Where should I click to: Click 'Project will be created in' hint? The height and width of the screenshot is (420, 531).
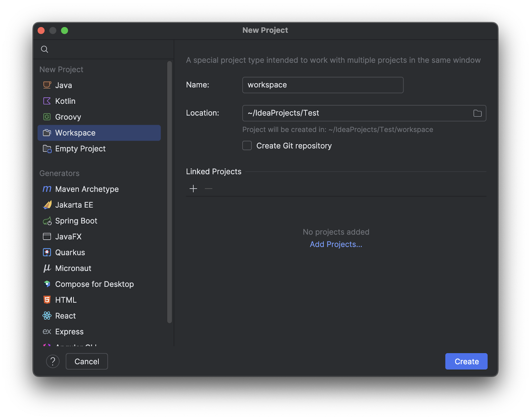coord(338,130)
